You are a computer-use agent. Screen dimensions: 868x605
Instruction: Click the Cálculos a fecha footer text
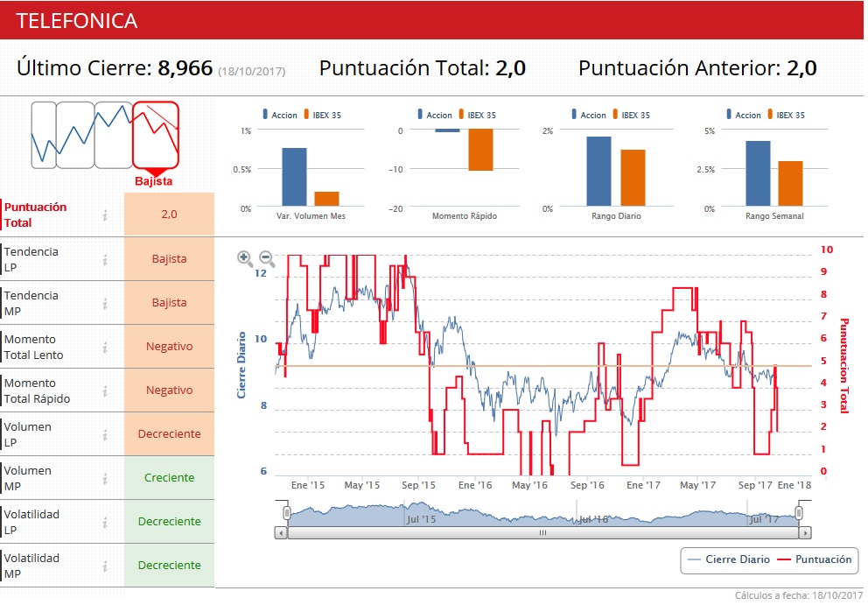[799, 595]
